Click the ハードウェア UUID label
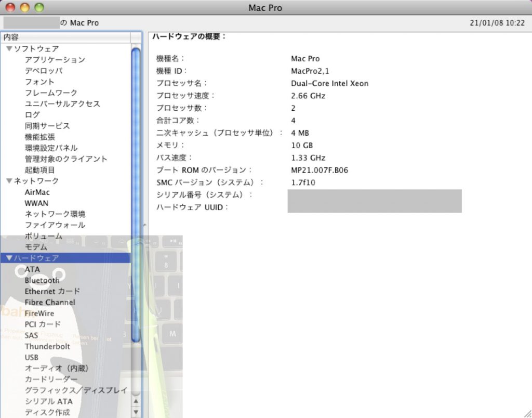 192,207
